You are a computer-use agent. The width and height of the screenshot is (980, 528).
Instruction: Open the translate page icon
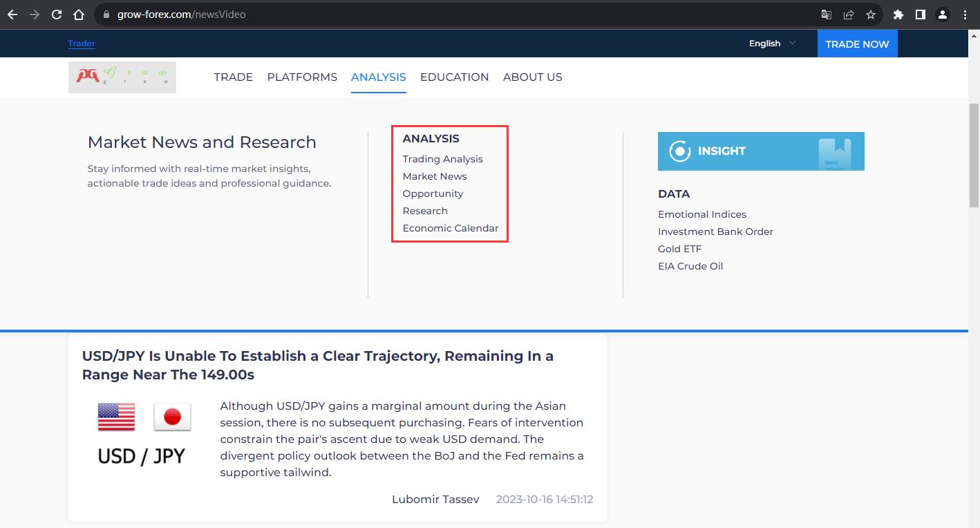coord(826,15)
